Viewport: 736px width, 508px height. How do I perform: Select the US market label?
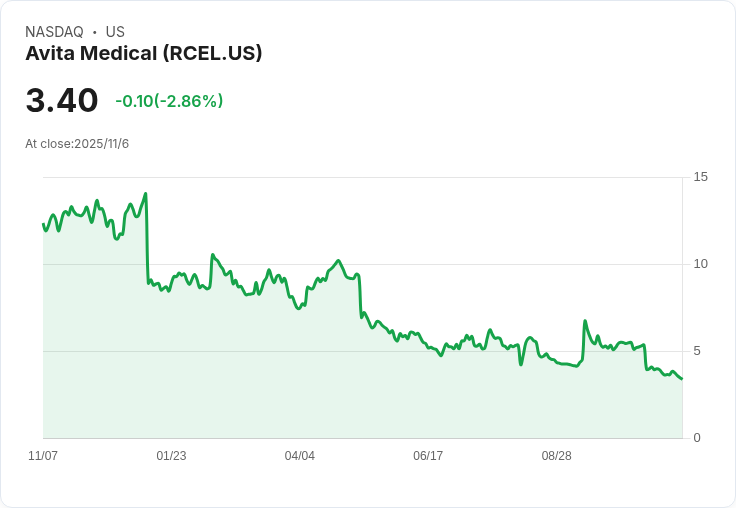click(115, 32)
